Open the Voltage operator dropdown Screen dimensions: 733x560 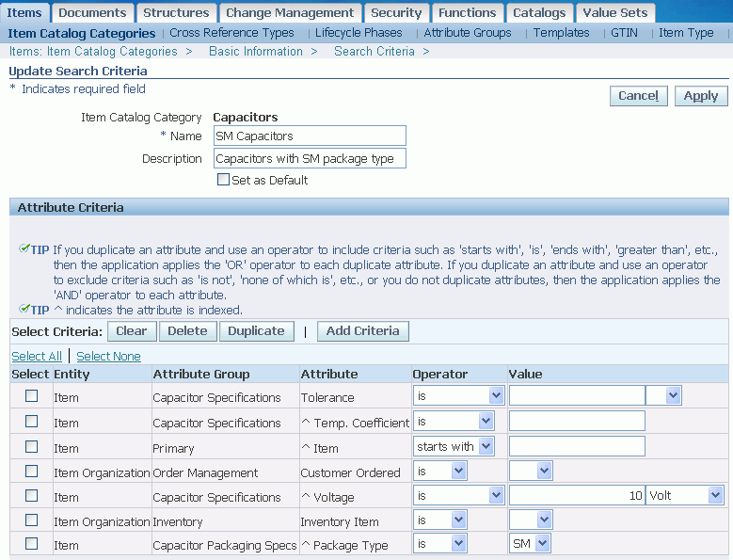[x=458, y=495]
